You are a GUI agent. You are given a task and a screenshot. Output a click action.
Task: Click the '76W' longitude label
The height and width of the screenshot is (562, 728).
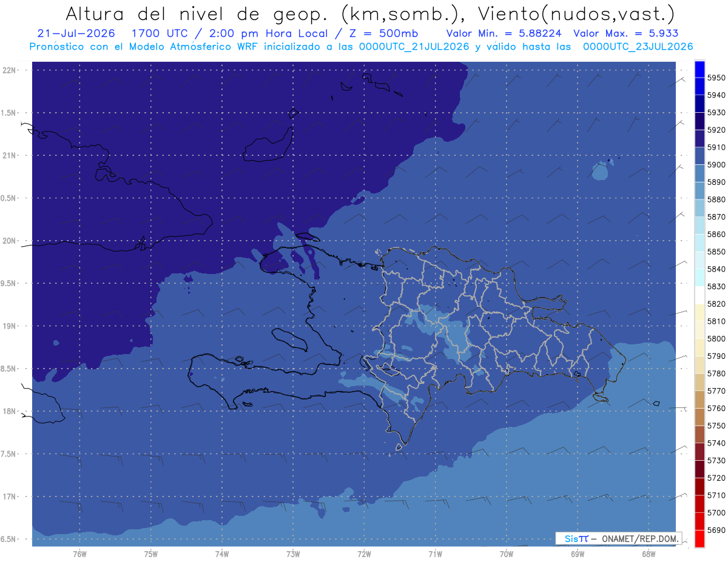(79, 554)
